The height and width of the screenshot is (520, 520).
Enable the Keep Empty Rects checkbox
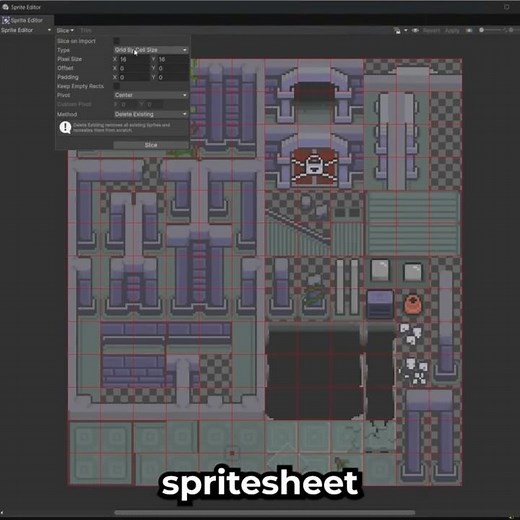[x=116, y=86]
